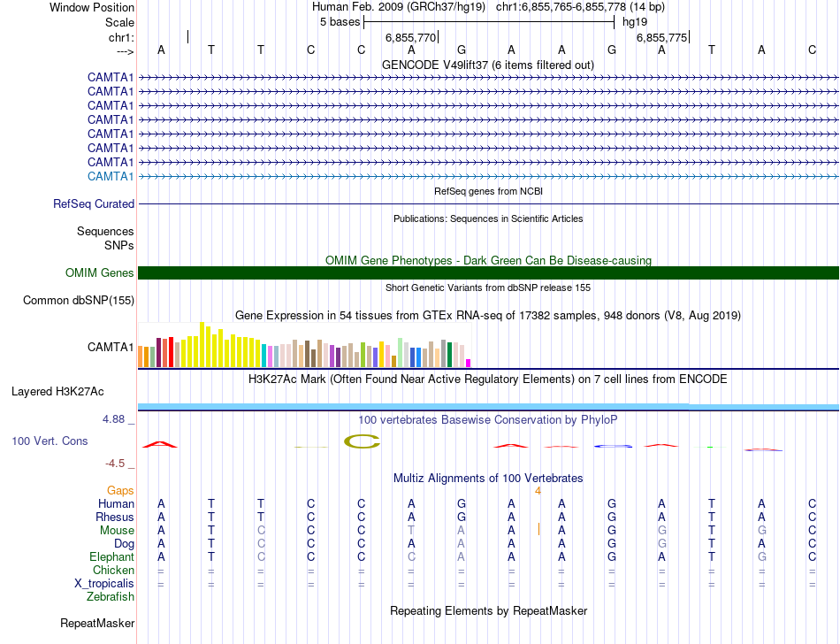The height and width of the screenshot is (644, 840).
Task: Open the OMIM Genes track label
Action: click(x=99, y=273)
